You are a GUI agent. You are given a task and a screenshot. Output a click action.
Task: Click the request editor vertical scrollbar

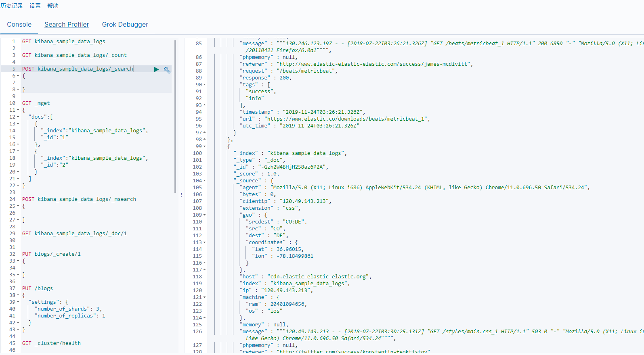tap(175, 116)
